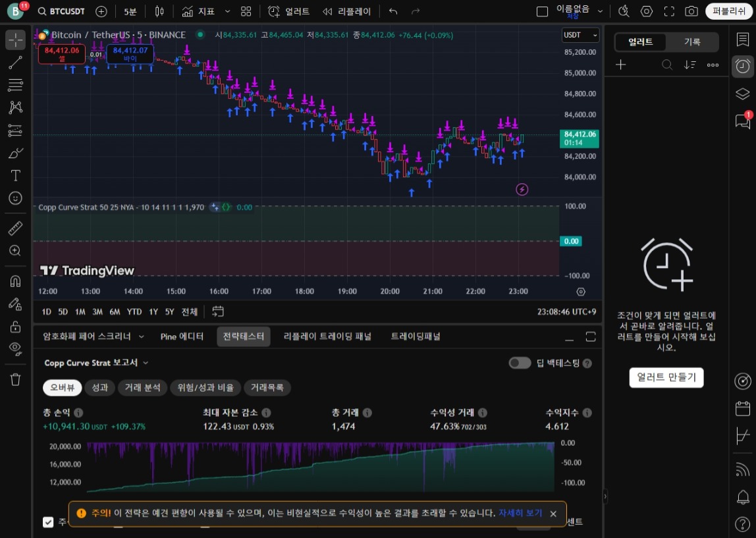
Task: Open the BTCUSDT symbol search
Action: [x=62, y=12]
